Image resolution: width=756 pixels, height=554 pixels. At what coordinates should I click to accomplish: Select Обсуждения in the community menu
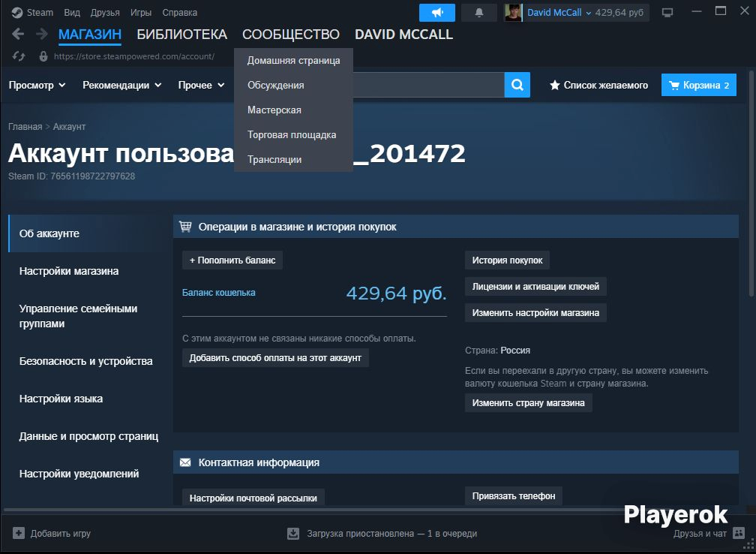[294, 85]
